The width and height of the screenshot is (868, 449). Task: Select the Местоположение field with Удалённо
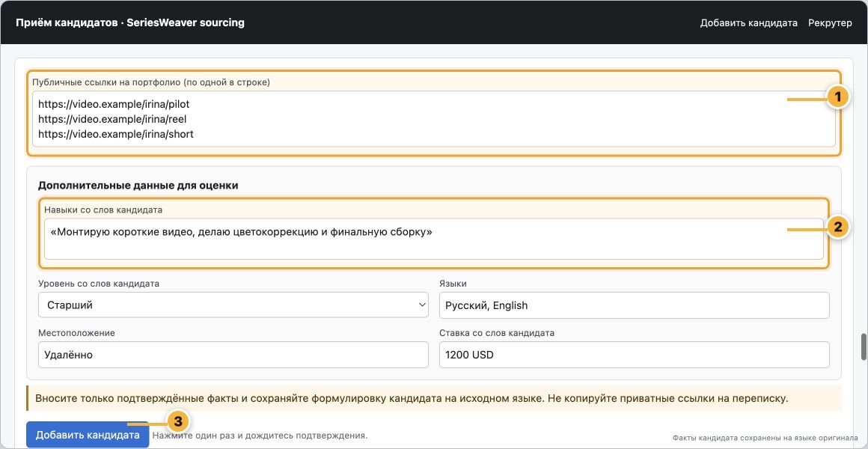coord(233,355)
